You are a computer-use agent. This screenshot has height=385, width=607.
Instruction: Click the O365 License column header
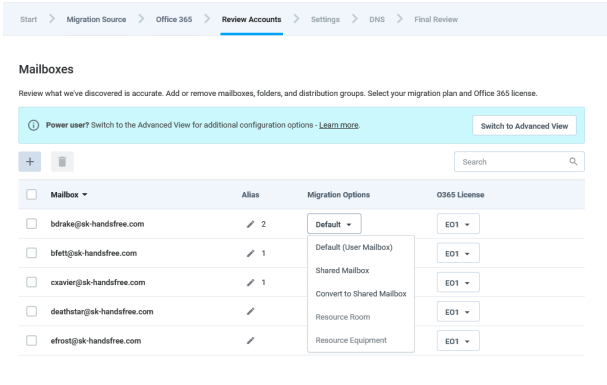pos(460,195)
